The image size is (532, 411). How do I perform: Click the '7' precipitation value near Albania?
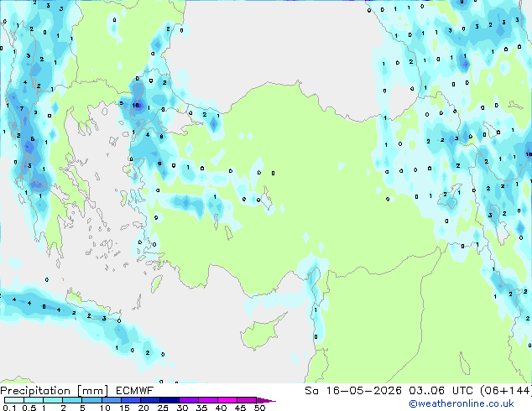click(x=22, y=108)
